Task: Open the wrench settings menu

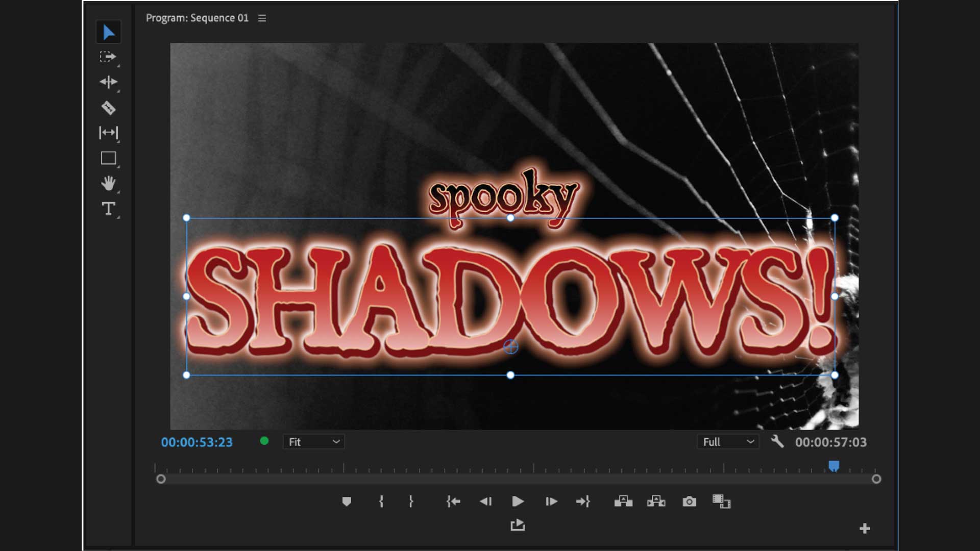Action: pos(777,441)
